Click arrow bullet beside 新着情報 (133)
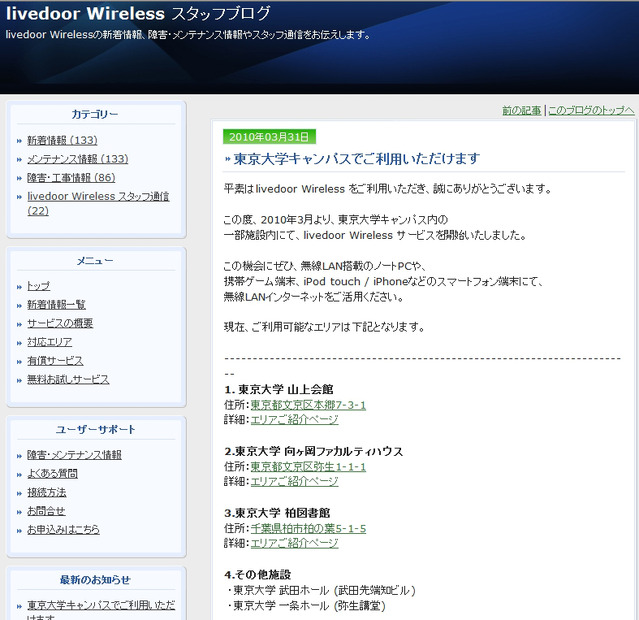 (19, 141)
